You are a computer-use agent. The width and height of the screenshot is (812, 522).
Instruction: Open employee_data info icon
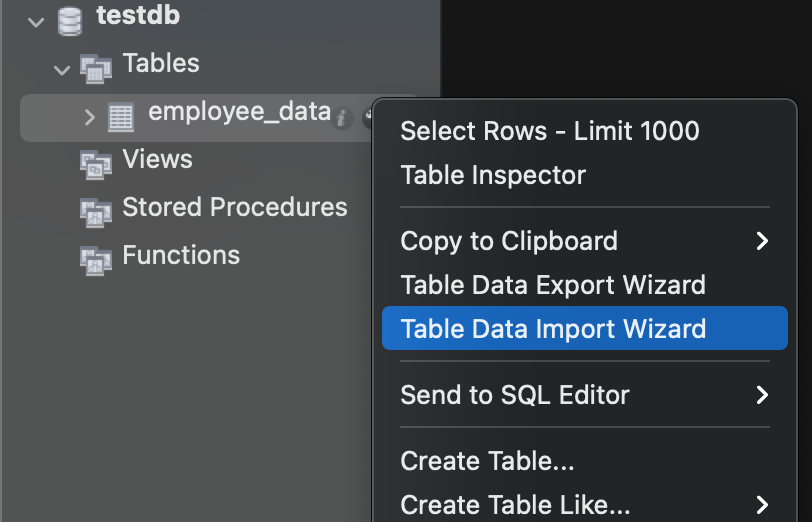pos(342,118)
